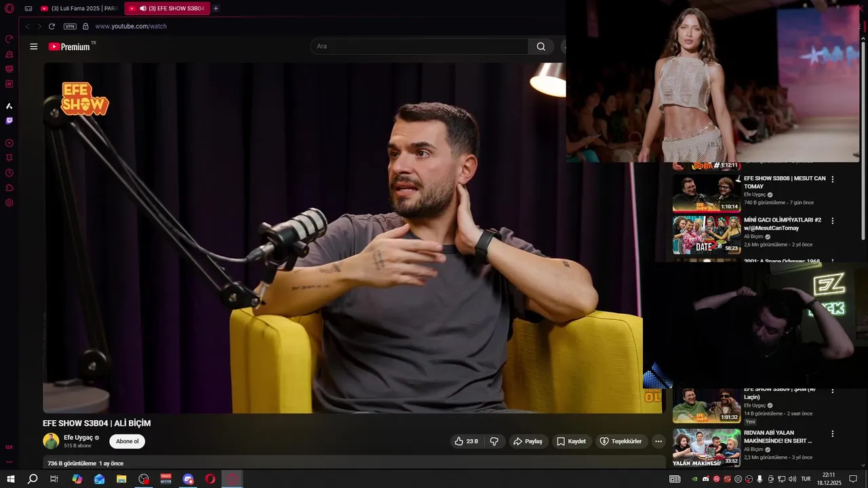Viewport: 868px width, 488px height.
Task: Click the YouTube search magnifier button
Action: tap(540, 46)
